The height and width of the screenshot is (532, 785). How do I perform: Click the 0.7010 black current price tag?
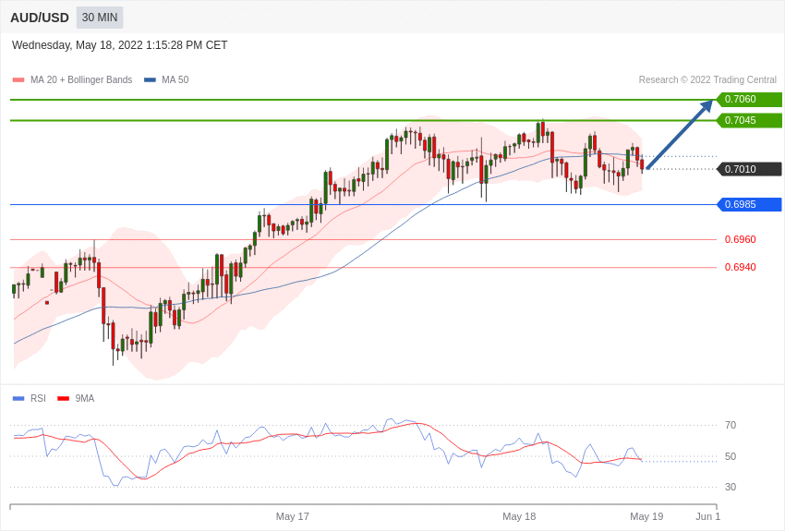click(x=750, y=169)
